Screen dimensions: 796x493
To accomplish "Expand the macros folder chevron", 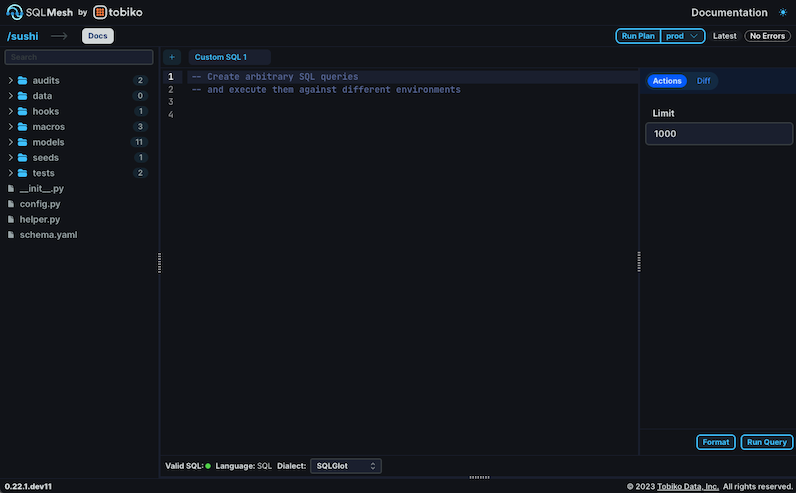I will pyautogui.click(x=11, y=126).
